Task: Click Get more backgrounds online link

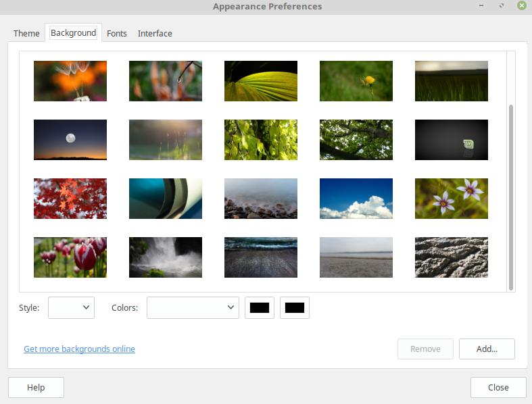Action: coord(79,349)
